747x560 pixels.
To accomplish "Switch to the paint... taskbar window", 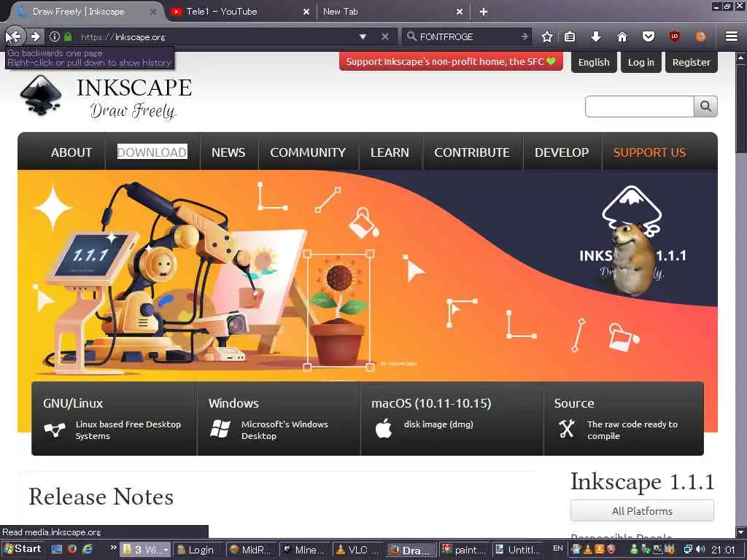I will [x=463, y=550].
